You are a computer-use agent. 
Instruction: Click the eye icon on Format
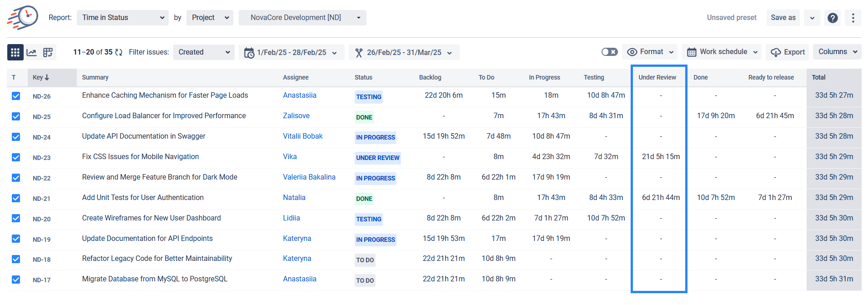coord(632,52)
